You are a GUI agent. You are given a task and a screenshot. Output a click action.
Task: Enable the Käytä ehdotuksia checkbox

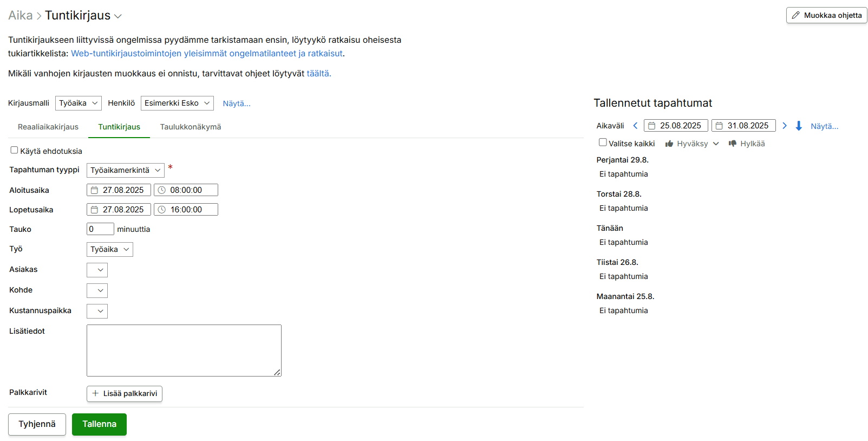click(14, 150)
